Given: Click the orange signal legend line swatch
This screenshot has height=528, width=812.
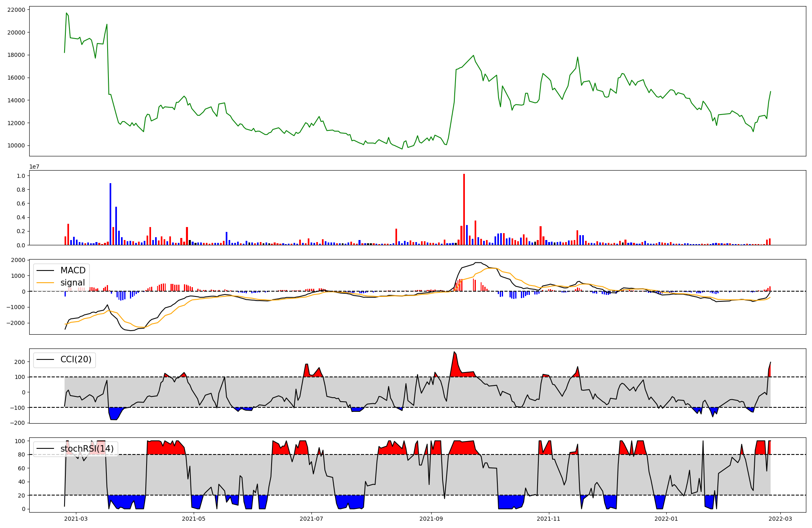Looking at the screenshot, I should pos(45,283).
